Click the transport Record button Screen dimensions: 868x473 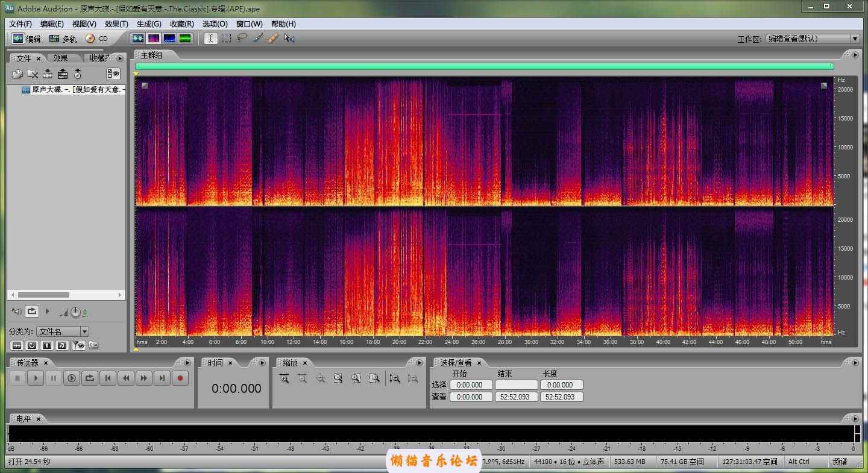[180, 378]
